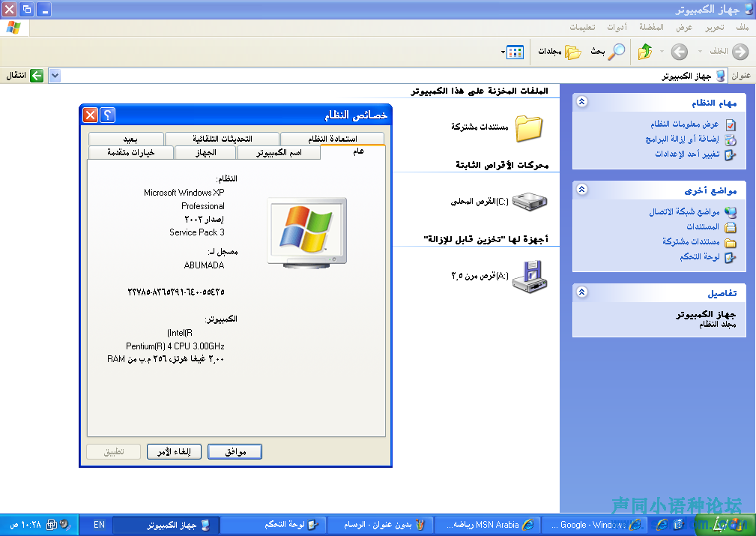Switch to the Remote (بعيد) tab
This screenshot has height=536, width=756.
pyautogui.click(x=127, y=139)
